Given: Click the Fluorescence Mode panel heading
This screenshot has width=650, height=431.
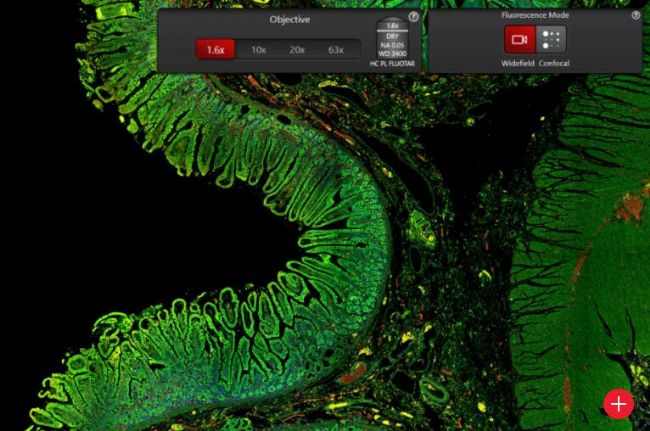Looking at the screenshot, I should pyautogui.click(x=535, y=16).
